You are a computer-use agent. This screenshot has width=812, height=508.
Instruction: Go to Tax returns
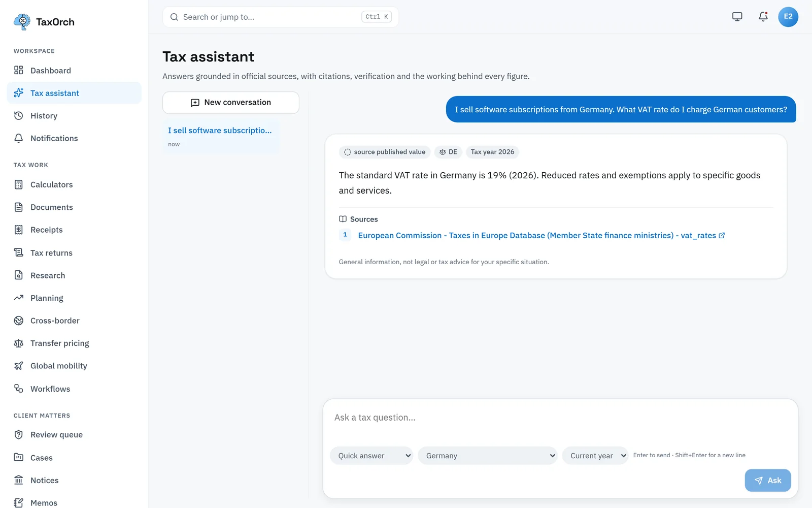74,252
